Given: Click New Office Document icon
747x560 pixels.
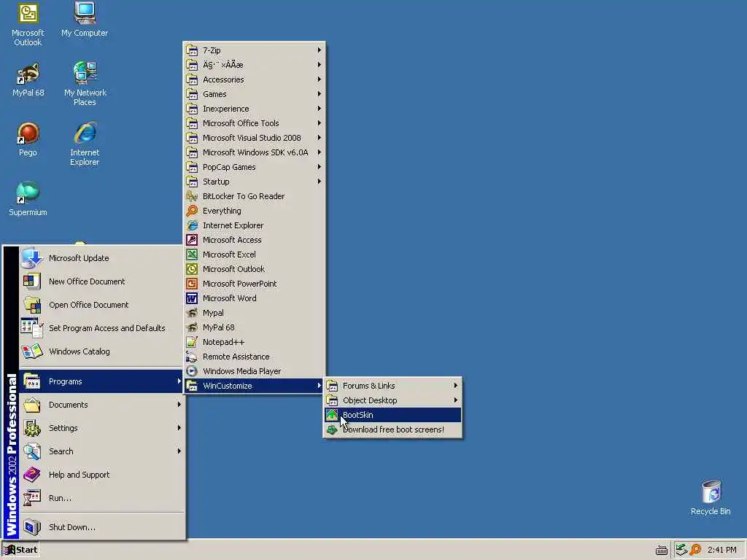Looking at the screenshot, I should click(32, 281).
